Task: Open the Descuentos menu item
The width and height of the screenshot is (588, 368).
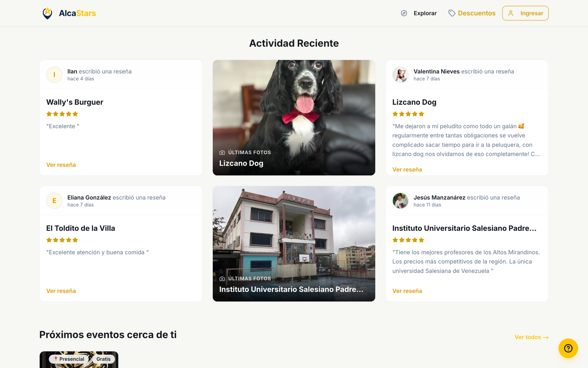Action: pyautogui.click(x=472, y=13)
